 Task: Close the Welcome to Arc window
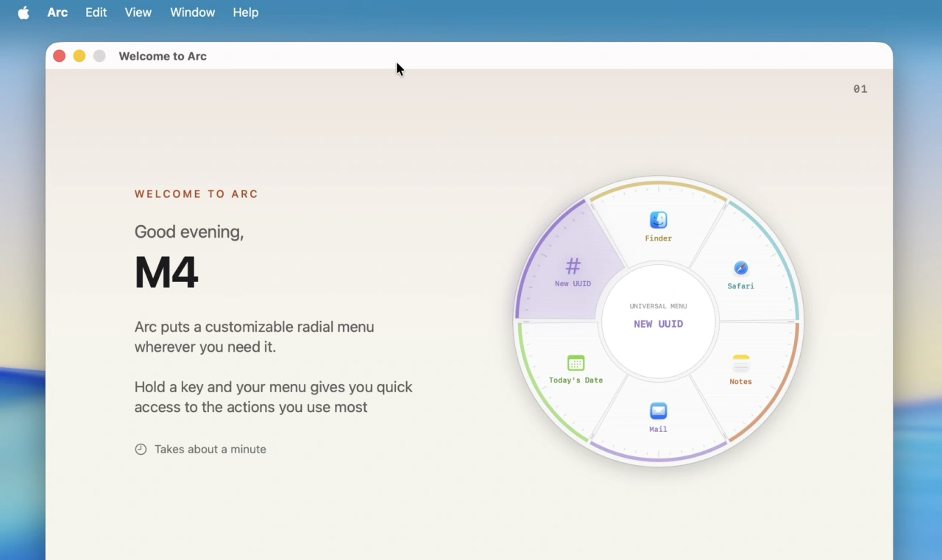point(60,56)
